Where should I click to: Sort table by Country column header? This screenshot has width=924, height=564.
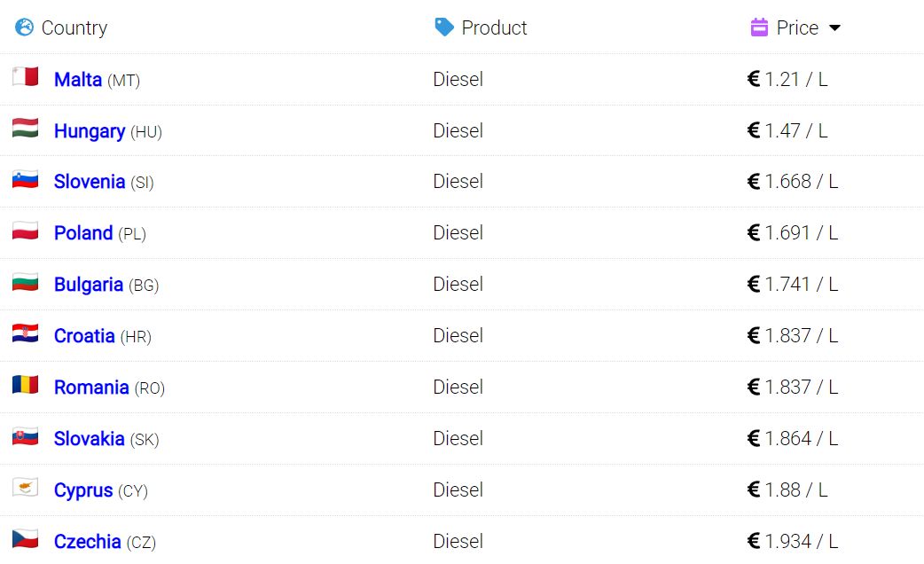(x=74, y=27)
